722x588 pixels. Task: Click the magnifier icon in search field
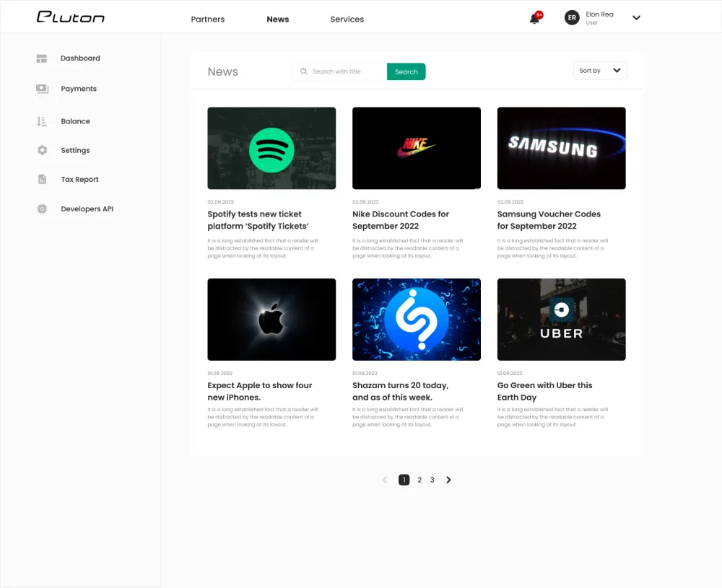tap(304, 71)
